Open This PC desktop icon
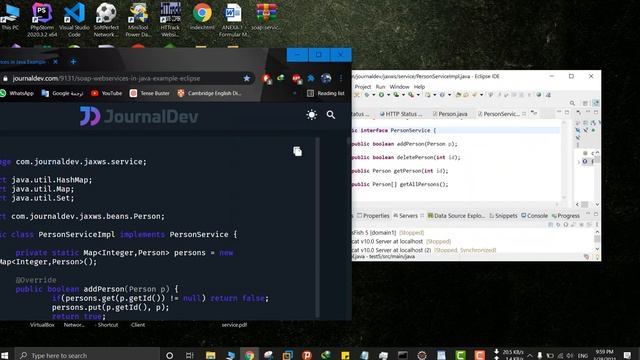This screenshot has width=640, height=360. [10, 16]
